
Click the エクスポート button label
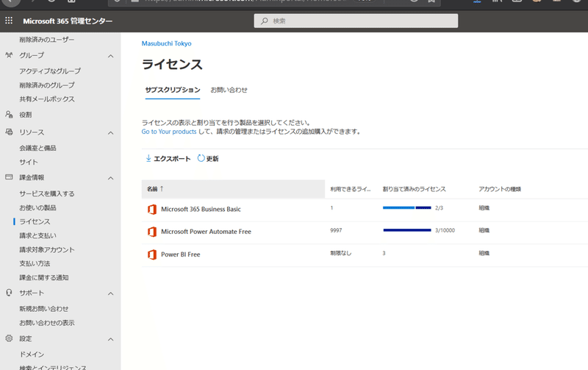(172, 159)
